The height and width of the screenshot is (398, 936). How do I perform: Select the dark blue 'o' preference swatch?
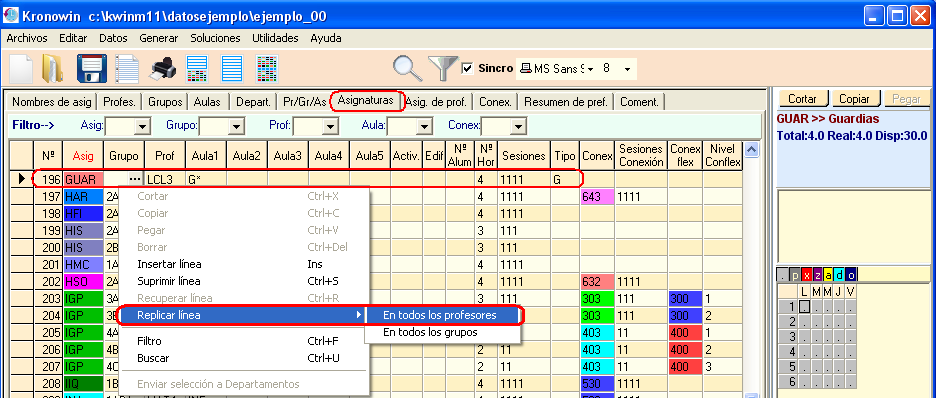[x=851, y=275]
